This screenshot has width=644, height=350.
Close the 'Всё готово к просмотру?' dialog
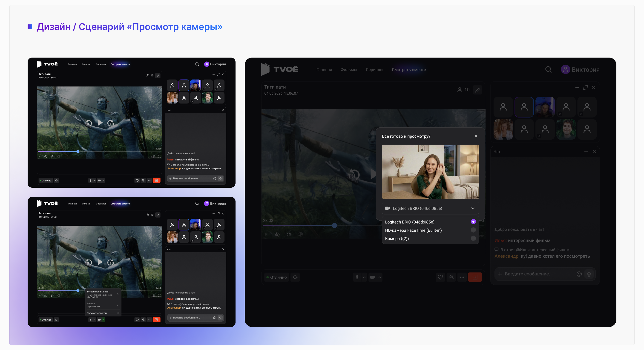click(x=476, y=136)
